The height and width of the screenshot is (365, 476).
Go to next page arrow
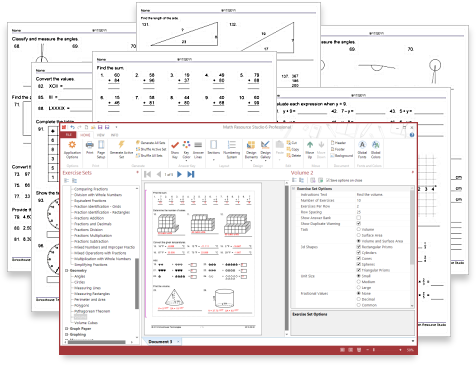point(179,174)
